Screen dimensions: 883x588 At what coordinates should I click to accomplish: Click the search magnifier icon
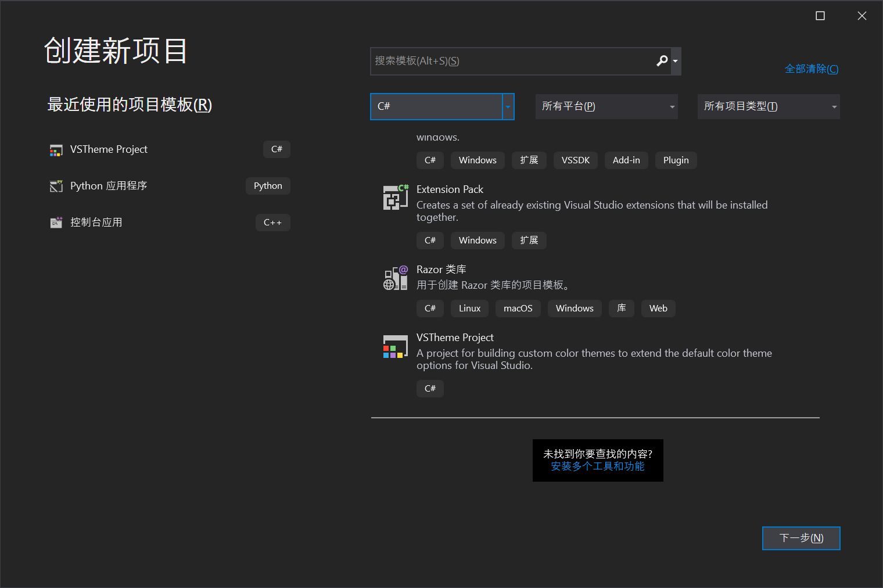coord(662,61)
